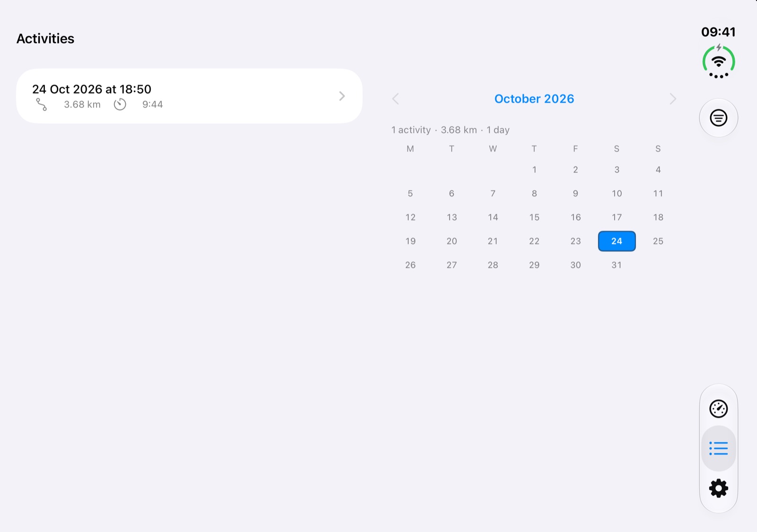Select day 10 in calendar
The height and width of the screenshot is (532, 757).
pos(616,193)
